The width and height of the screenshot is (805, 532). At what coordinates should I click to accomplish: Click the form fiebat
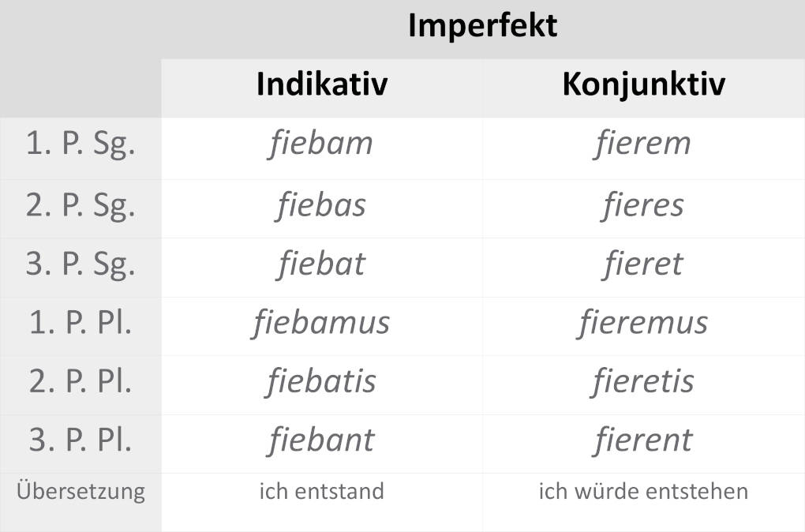[x=321, y=264]
